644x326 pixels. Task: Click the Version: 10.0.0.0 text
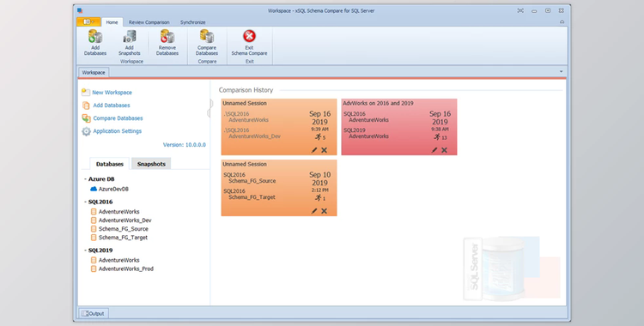pos(185,145)
